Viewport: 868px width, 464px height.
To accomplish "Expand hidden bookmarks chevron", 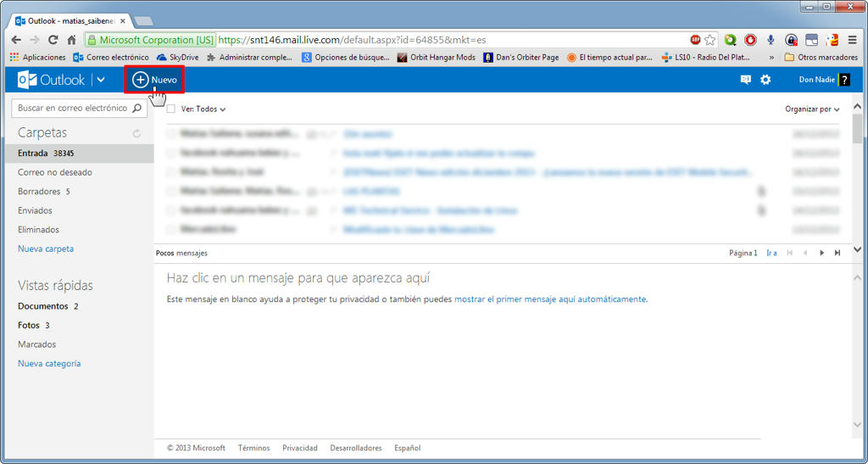I will tap(771, 57).
